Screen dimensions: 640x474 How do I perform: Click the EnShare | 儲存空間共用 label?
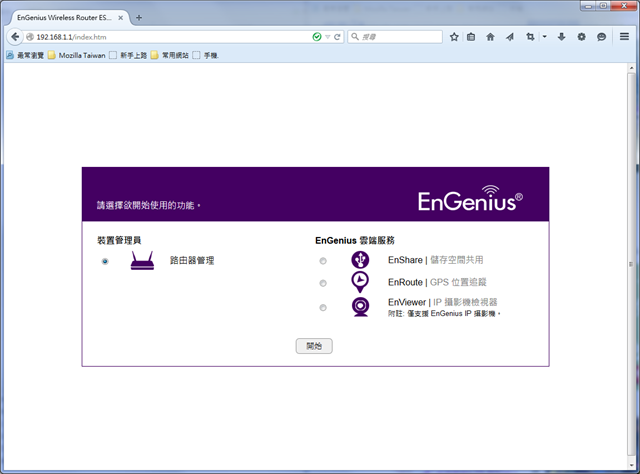pos(436,260)
